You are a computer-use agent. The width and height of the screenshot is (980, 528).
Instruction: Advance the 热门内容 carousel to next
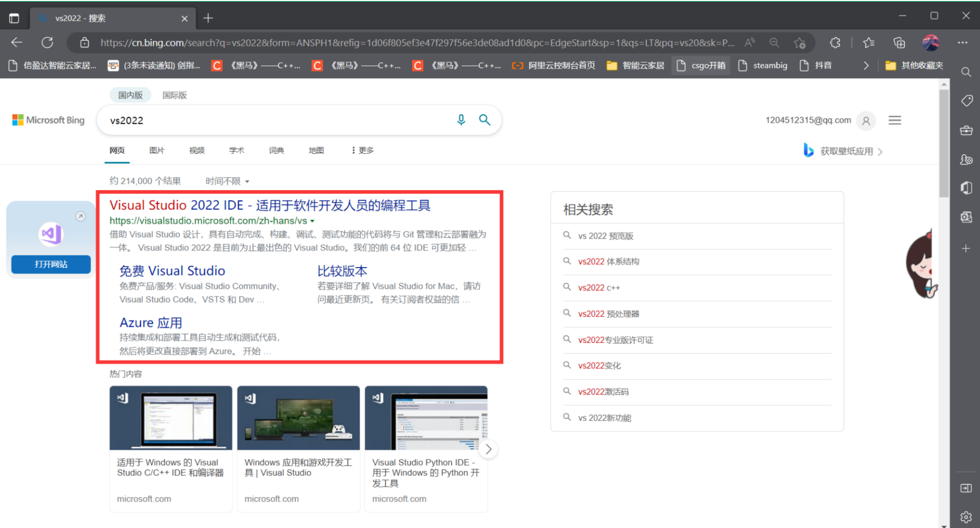tap(488, 449)
